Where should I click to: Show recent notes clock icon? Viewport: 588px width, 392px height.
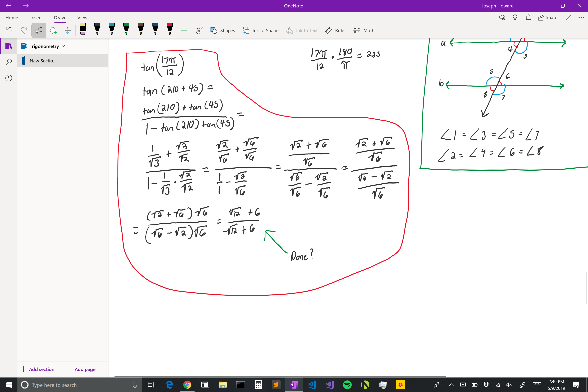coord(9,78)
